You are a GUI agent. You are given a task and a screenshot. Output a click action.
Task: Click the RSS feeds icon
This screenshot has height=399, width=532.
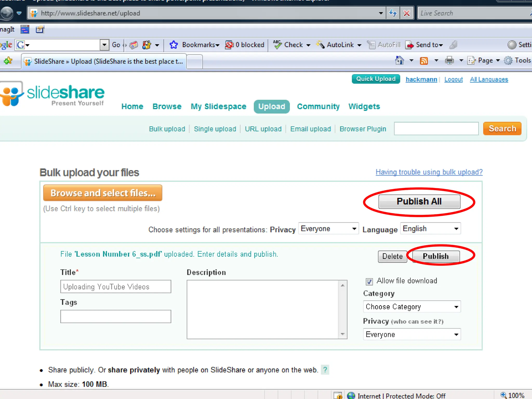tap(424, 61)
